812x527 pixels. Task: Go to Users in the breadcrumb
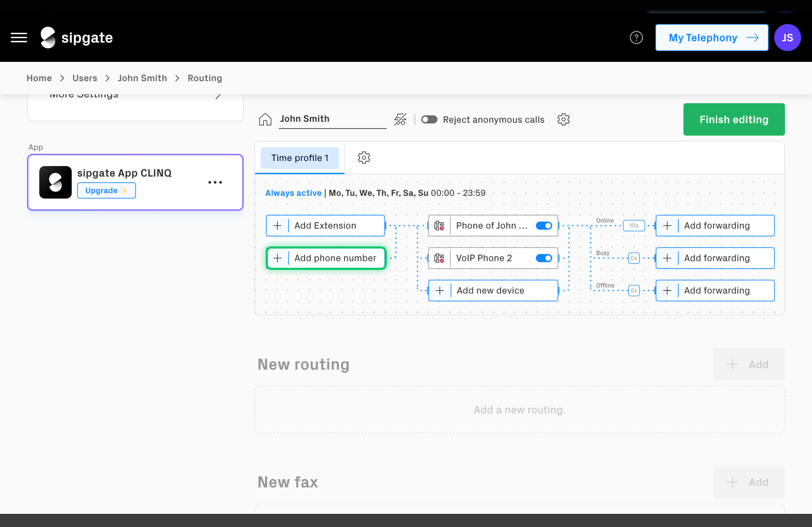[x=85, y=78]
